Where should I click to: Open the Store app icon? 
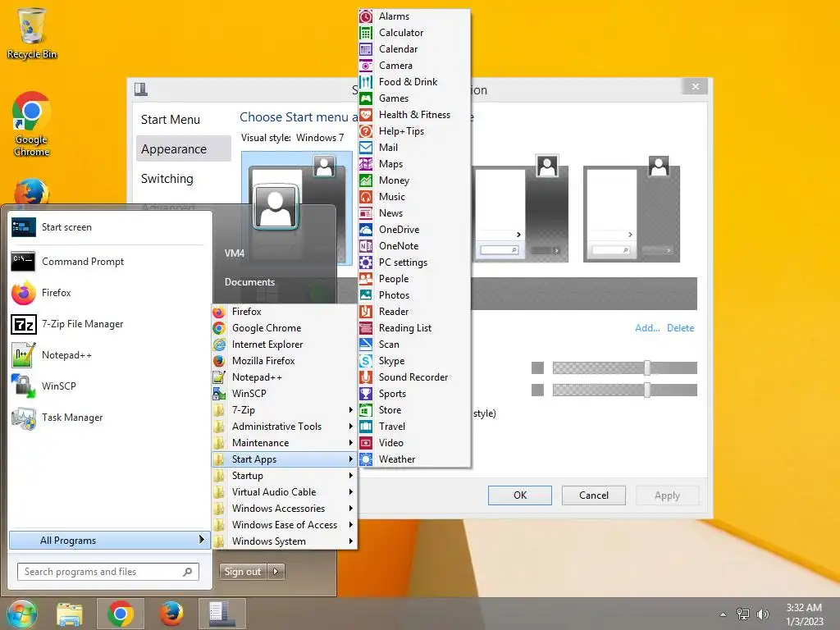pyautogui.click(x=365, y=410)
